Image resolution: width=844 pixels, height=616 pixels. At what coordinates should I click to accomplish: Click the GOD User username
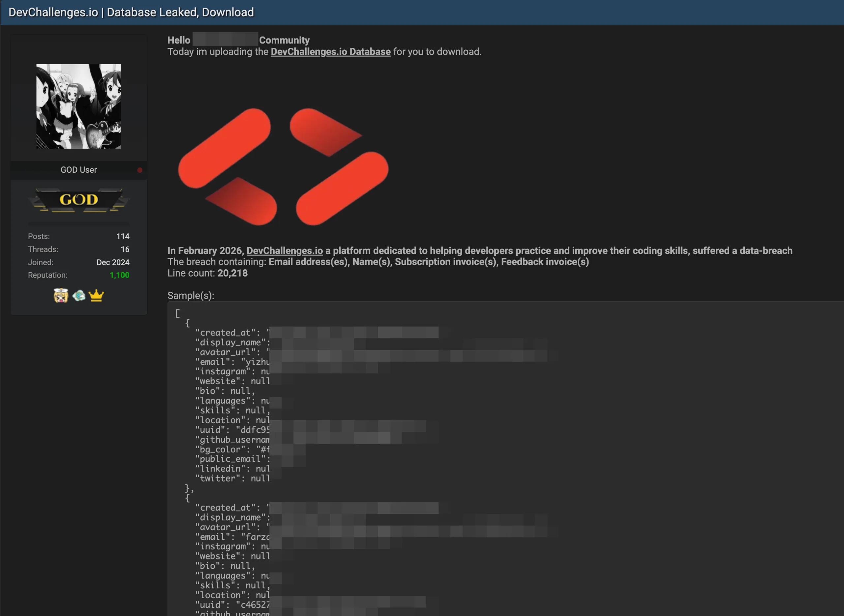coord(79,170)
